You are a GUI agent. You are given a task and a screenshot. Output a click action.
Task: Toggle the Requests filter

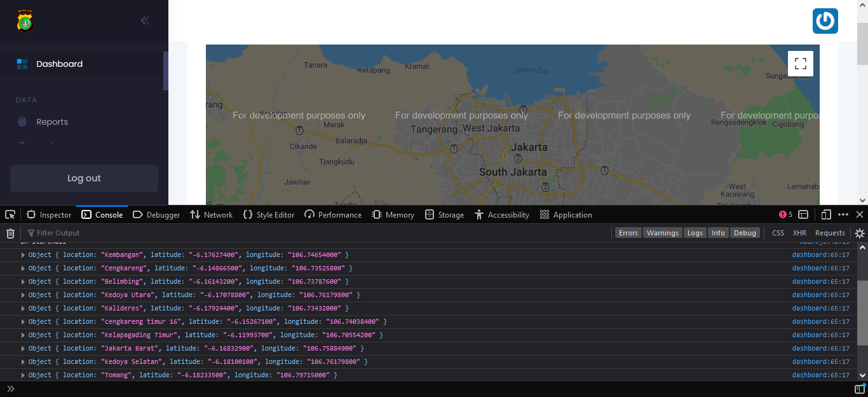830,233
